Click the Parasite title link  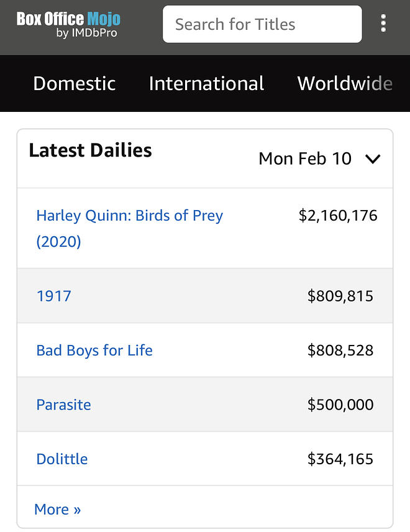(63, 405)
